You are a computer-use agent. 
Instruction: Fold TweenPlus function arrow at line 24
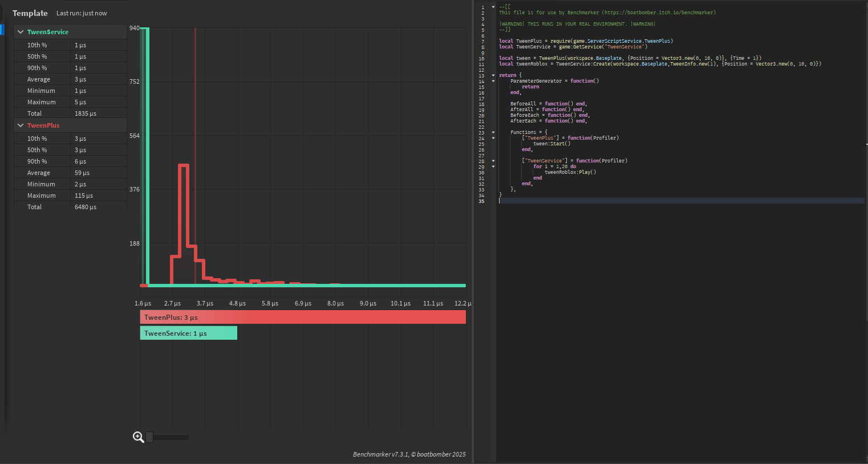click(493, 138)
